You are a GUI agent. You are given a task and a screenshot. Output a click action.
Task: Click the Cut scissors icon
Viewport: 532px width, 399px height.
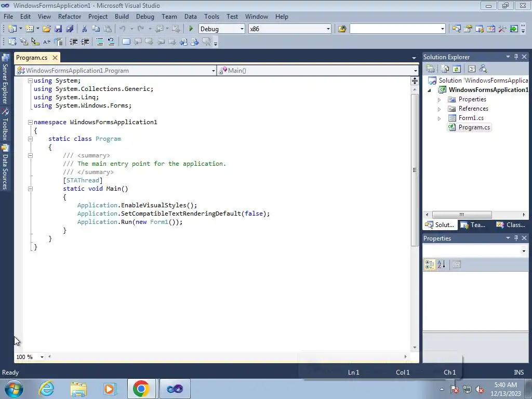pyautogui.click(x=84, y=29)
